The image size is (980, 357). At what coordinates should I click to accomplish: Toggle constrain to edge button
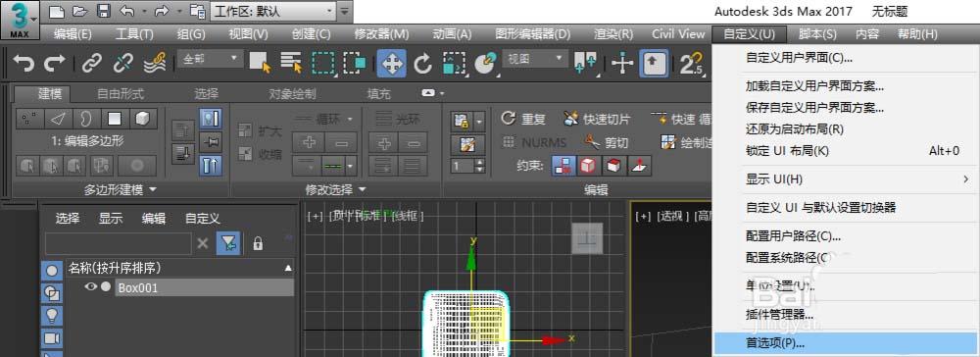(x=587, y=166)
